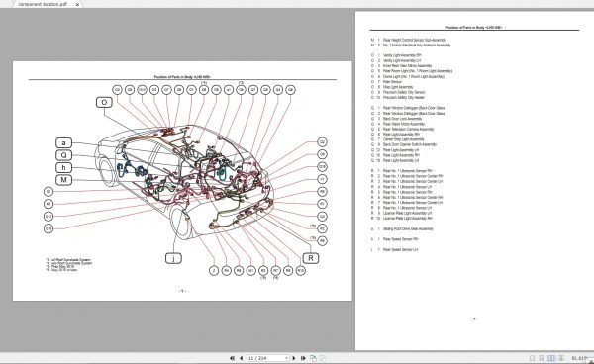This screenshot has width=594, height=364.
Task: Go to the first page
Action: (x=232, y=358)
